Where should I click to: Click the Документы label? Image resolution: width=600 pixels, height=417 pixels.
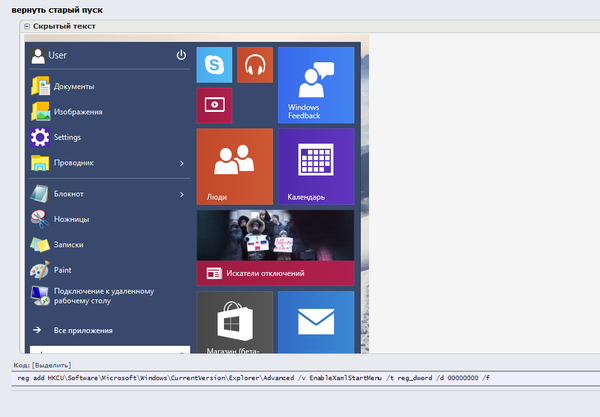click(x=74, y=86)
